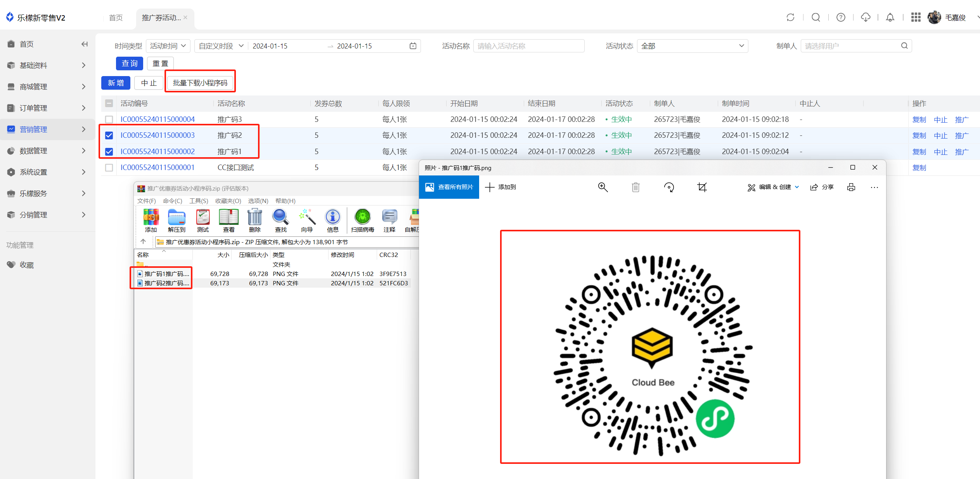This screenshot has height=479, width=980.
Task: Click the Photos print icon
Action: coord(851,187)
